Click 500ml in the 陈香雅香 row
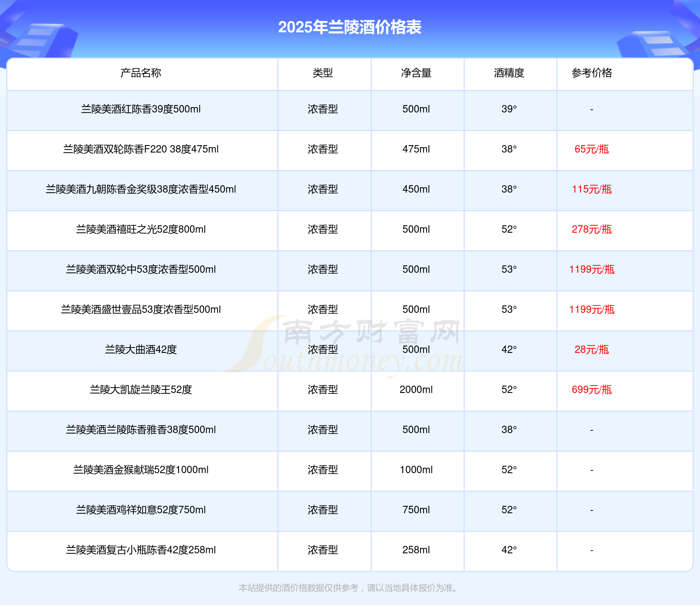 (x=416, y=430)
